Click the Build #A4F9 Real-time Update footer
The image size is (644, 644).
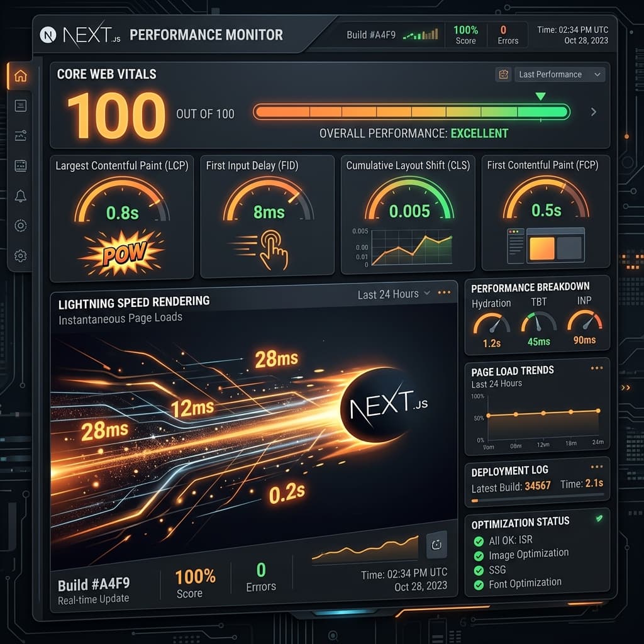click(94, 591)
